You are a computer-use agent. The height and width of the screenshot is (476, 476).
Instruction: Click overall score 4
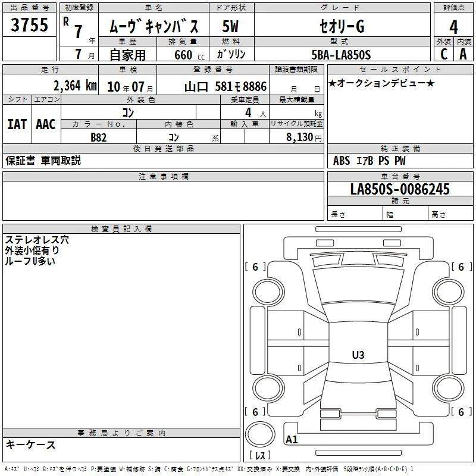point(453,27)
